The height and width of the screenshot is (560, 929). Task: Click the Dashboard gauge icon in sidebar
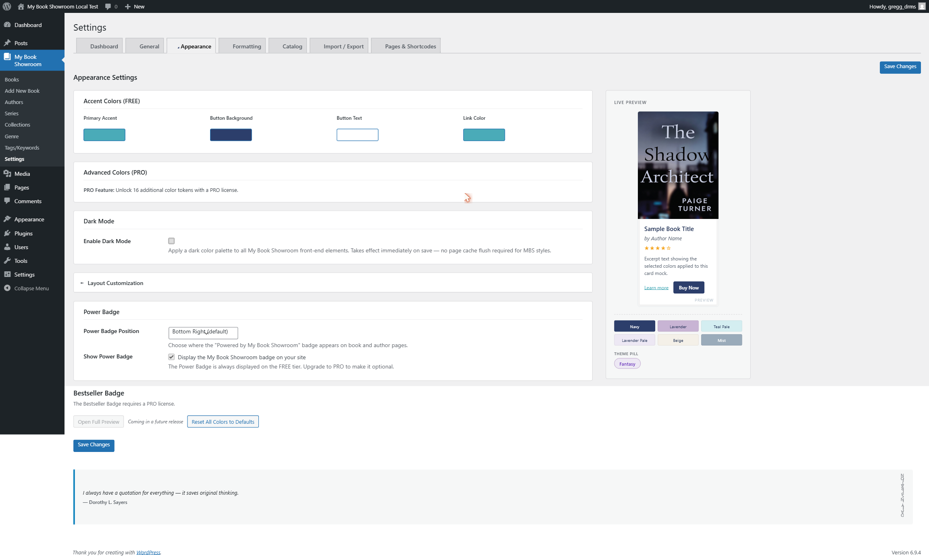7,25
